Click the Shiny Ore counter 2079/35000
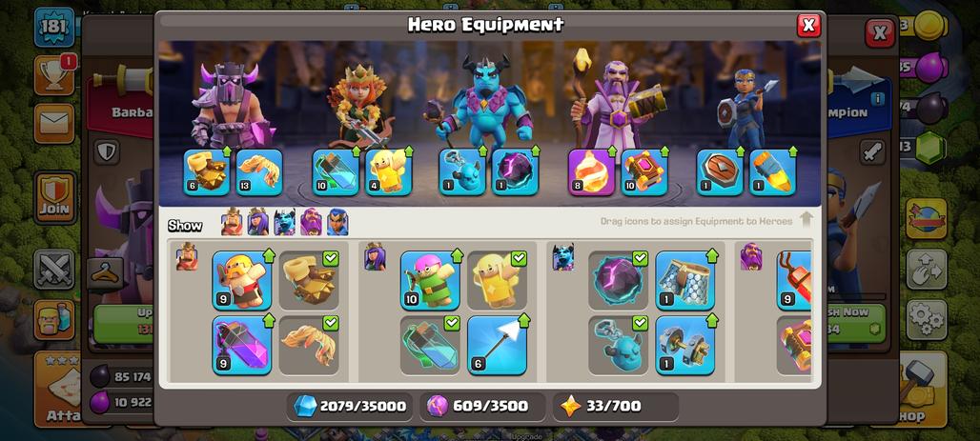This screenshot has width=980, height=441. (x=350, y=407)
